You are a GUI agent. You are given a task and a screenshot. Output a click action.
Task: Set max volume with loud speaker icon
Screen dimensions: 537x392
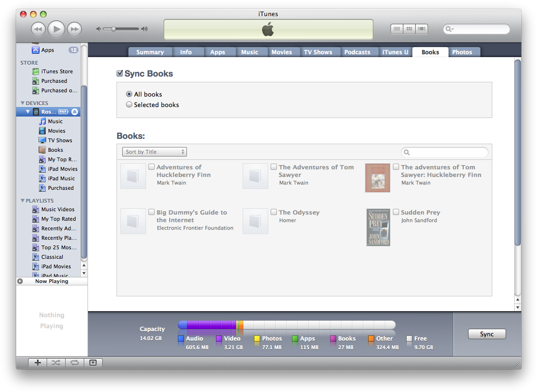pos(145,29)
